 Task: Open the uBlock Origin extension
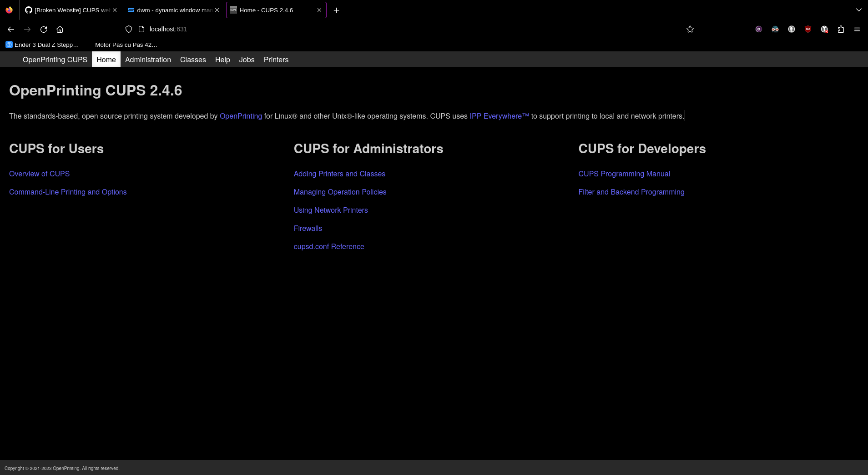(807, 29)
